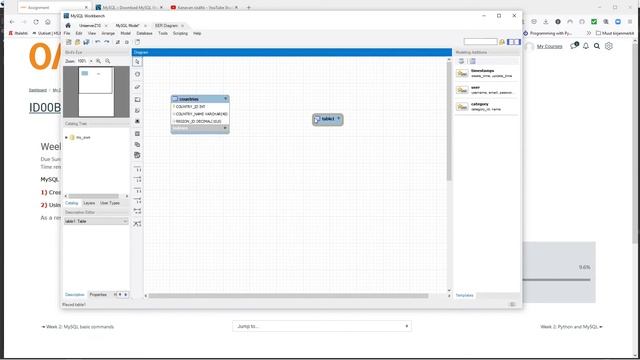This screenshot has width=640, height=360.
Task: Select the hand pan tool
Action: (x=138, y=74)
